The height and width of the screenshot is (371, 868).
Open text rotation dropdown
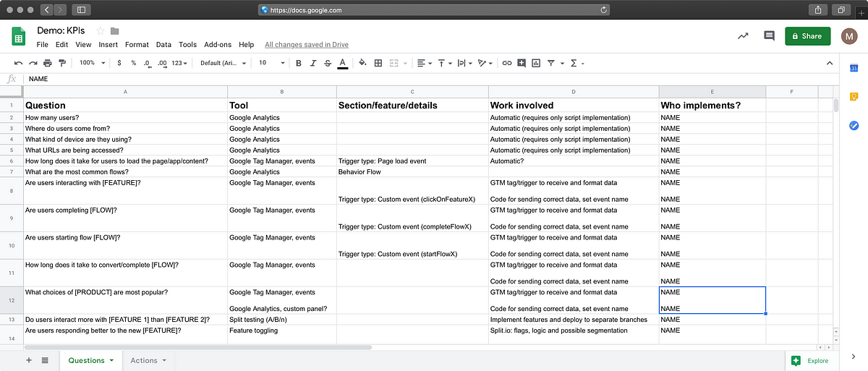pos(485,63)
